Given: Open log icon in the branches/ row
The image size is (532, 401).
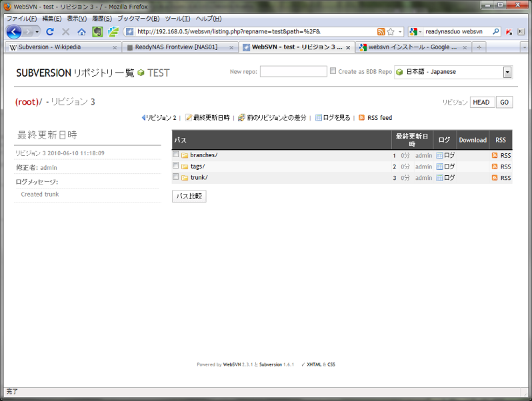Looking at the screenshot, I should coord(439,156).
